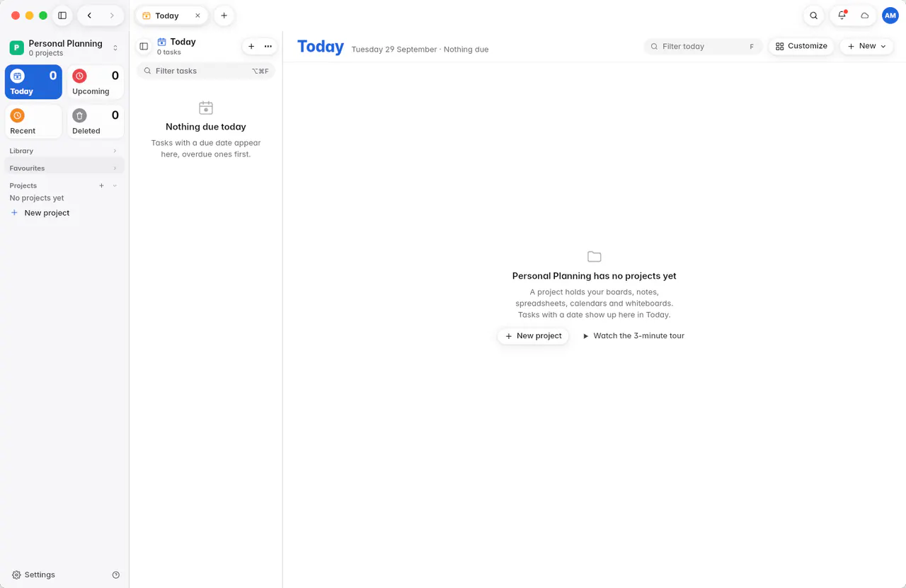The height and width of the screenshot is (588, 906).
Task: Click the Today tab in tab bar
Action: pos(171,16)
